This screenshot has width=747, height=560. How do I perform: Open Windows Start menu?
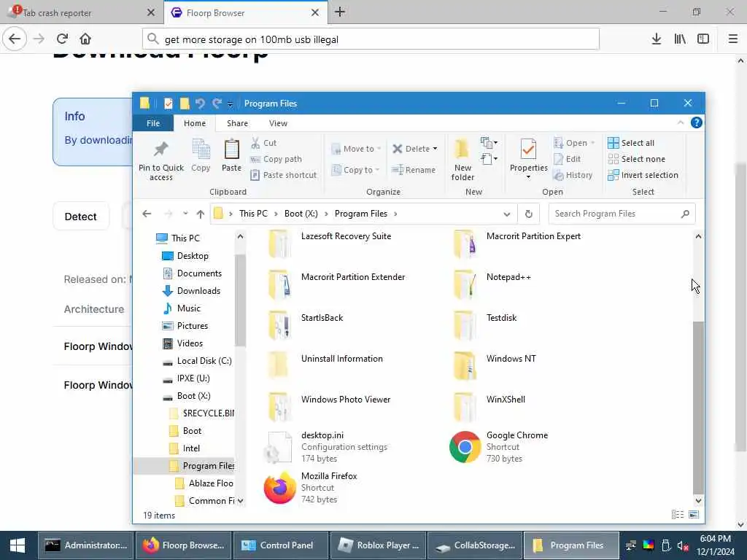[18, 545]
